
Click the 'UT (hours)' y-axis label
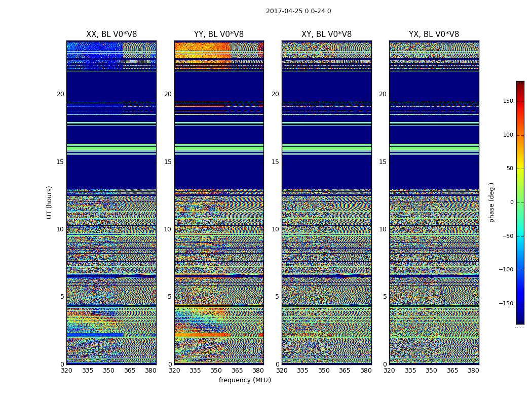[x=50, y=202]
